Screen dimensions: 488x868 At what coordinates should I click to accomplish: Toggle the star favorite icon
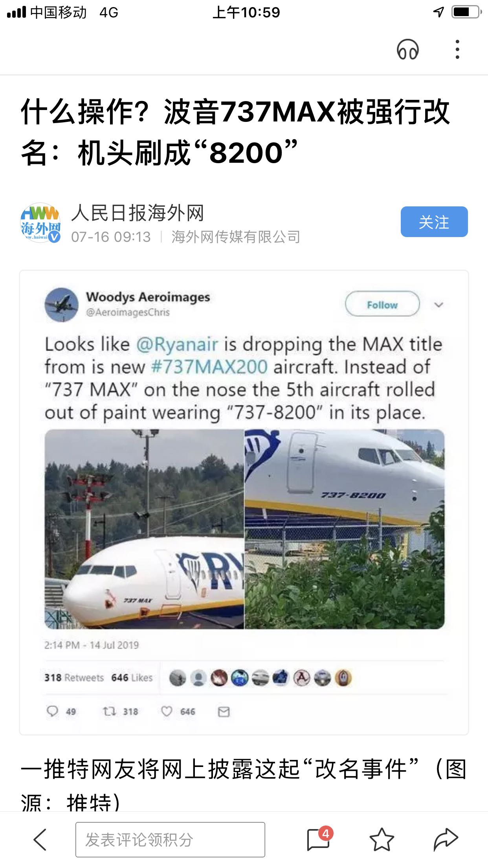[382, 839]
